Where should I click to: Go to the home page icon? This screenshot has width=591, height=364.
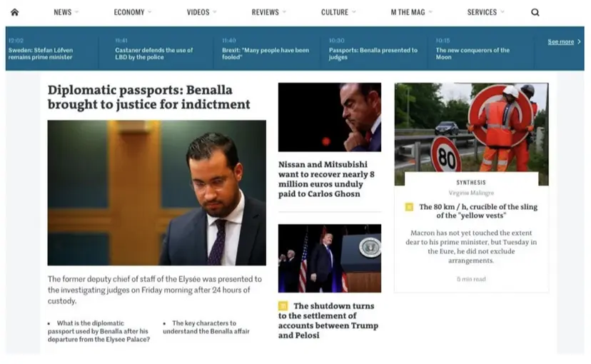[15, 12]
